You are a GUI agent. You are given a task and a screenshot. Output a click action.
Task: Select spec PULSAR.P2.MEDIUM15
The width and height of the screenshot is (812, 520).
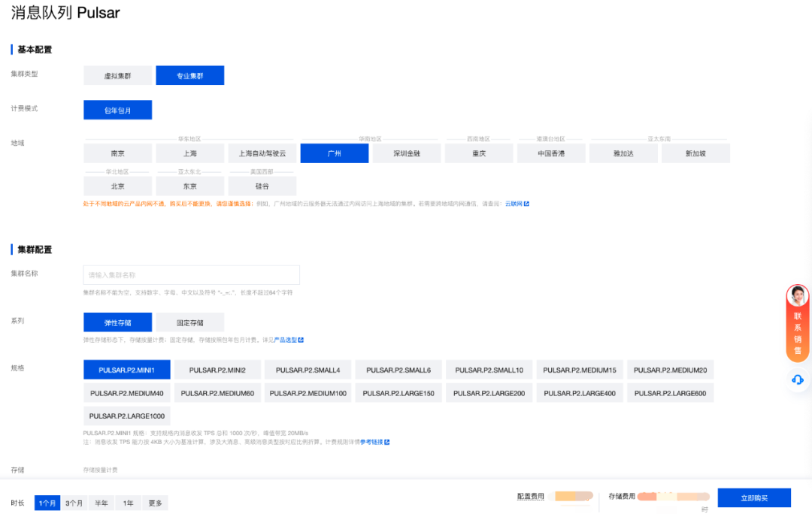[580, 370]
